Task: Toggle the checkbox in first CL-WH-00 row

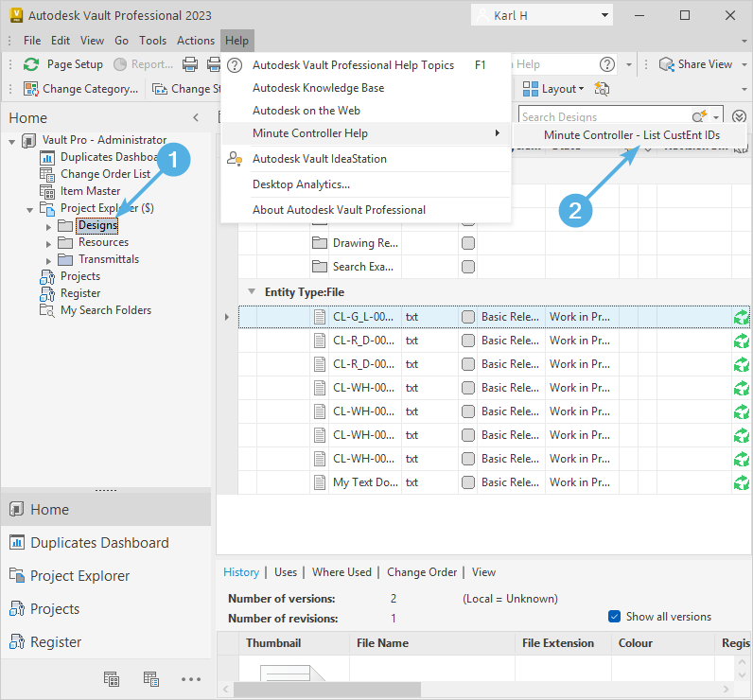Action: click(x=467, y=388)
